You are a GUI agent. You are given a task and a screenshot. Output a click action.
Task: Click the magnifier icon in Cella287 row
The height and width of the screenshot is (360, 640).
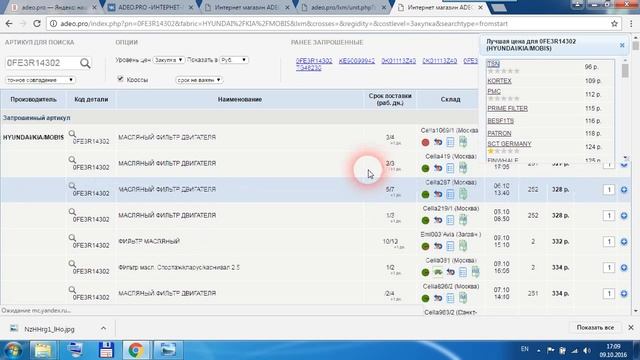[x=72, y=186]
